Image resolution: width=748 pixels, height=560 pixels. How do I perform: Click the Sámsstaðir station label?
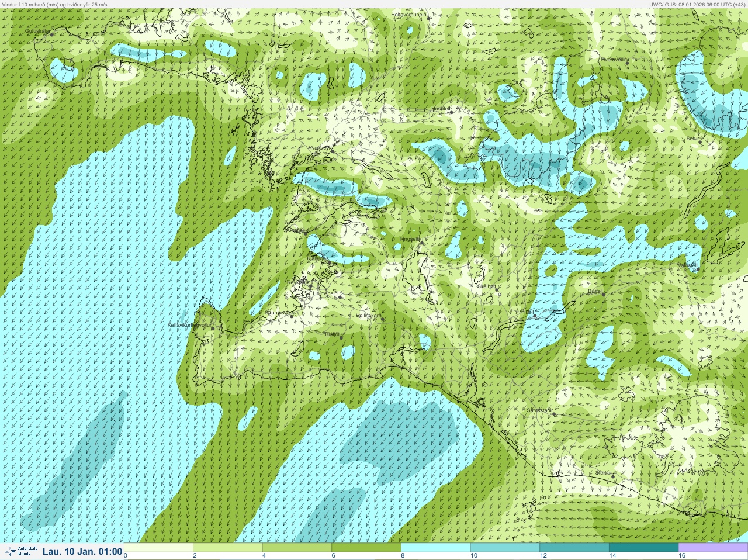pyautogui.click(x=539, y=410)
